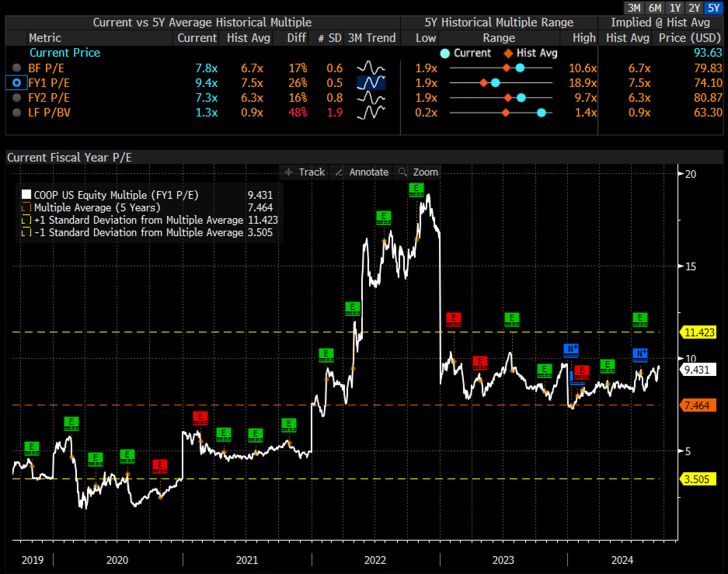
Task: Click the white 9.431 axis value label
Action: pos(699,370)
